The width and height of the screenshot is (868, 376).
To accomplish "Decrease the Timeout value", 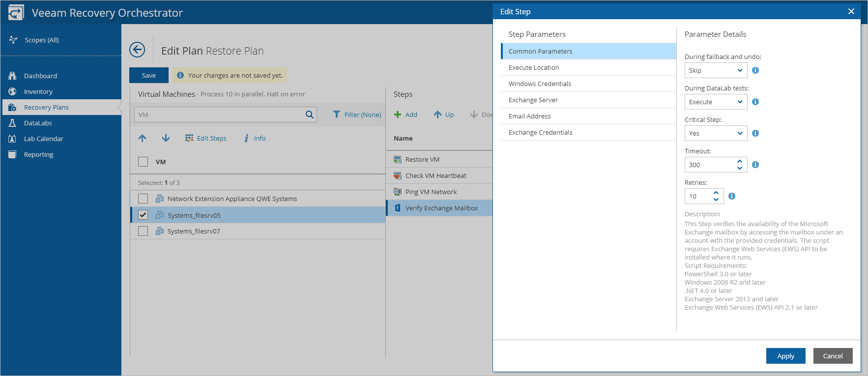I will coord(740,168).
